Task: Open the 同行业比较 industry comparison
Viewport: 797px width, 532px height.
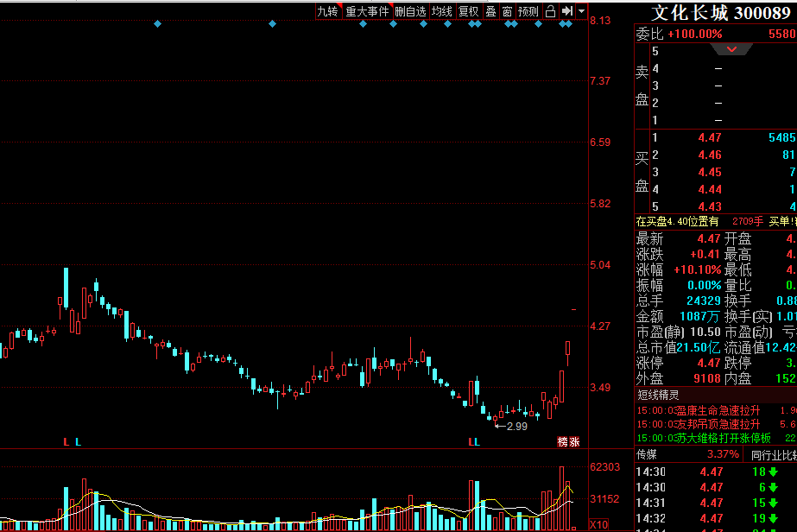Action: (773, 453)
